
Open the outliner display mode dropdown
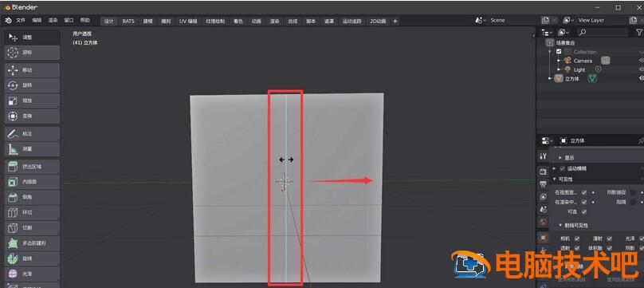(563, 32)
